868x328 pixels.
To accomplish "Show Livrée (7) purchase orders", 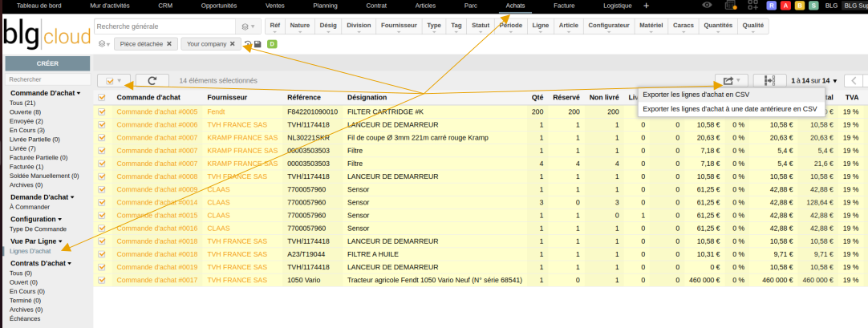I will pyautogui.click(x=22, y=148).
